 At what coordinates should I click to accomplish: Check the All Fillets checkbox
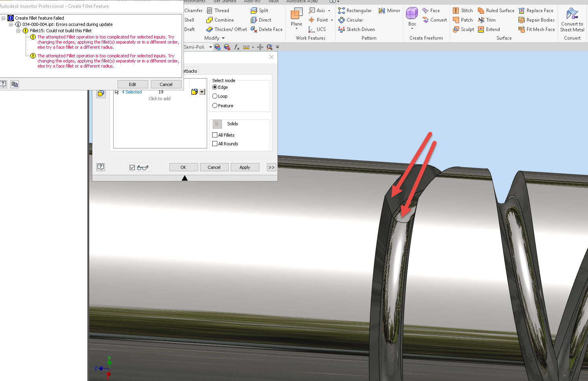(215, 135)
